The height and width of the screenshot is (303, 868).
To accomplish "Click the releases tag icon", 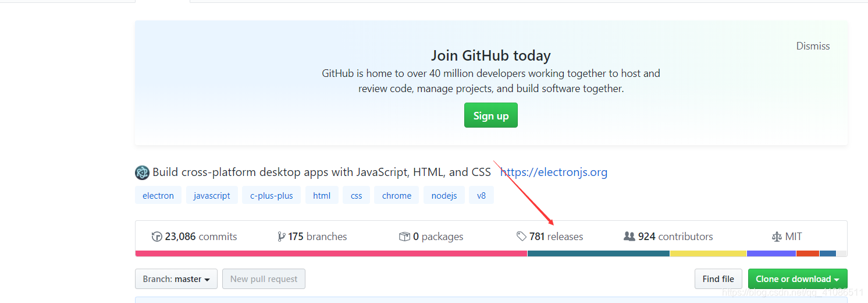I will click(521, 237).
